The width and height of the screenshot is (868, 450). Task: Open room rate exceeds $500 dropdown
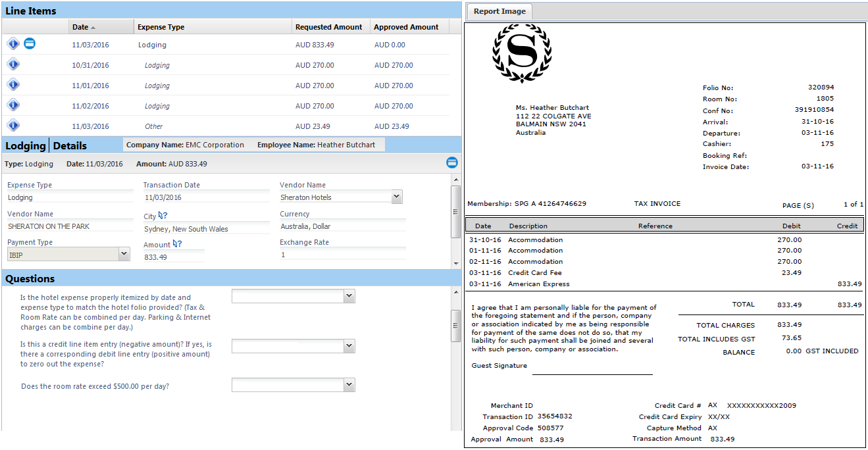point(349,385)
